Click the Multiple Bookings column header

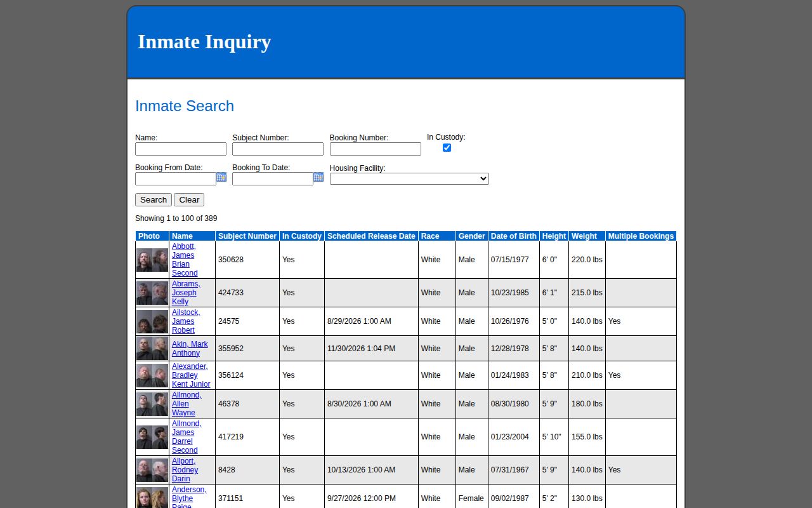click(x=641, y=236)
